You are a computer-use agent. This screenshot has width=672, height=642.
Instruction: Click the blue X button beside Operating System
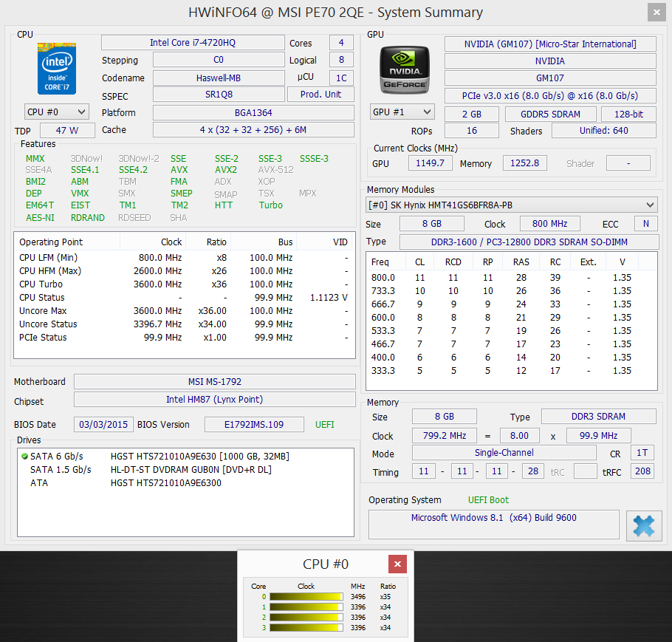point(644,526)
